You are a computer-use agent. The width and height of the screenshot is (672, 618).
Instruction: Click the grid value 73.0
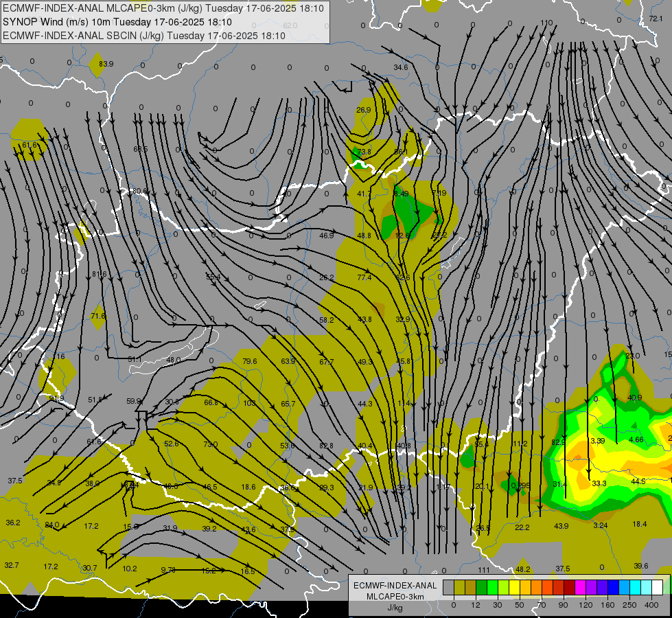click(x=211, y=444)
